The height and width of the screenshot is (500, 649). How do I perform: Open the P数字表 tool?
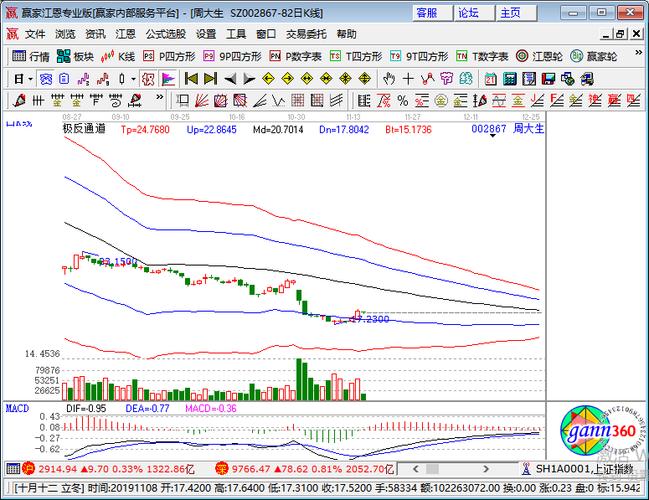tap(296, 56)
